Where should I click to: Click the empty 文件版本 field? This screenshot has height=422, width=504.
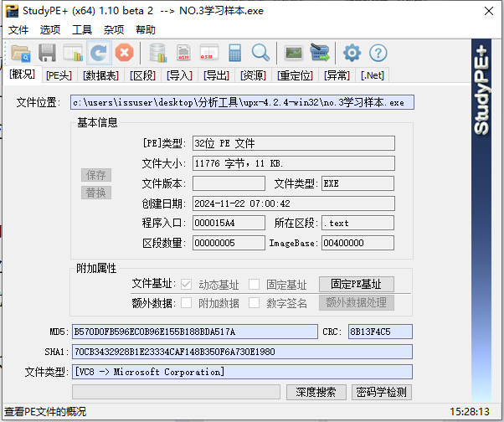229,183
